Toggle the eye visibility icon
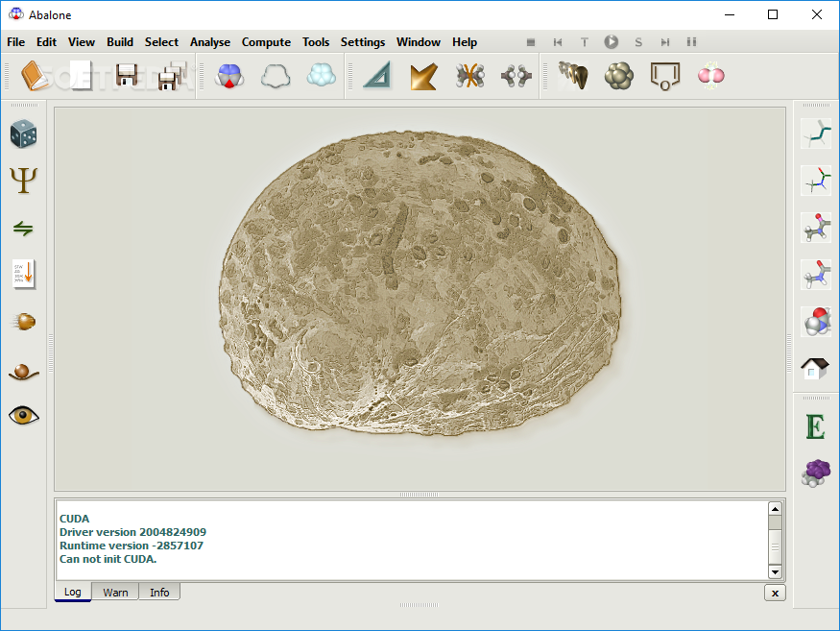Screen dimensions: 840x631 (x=24, y=415)
